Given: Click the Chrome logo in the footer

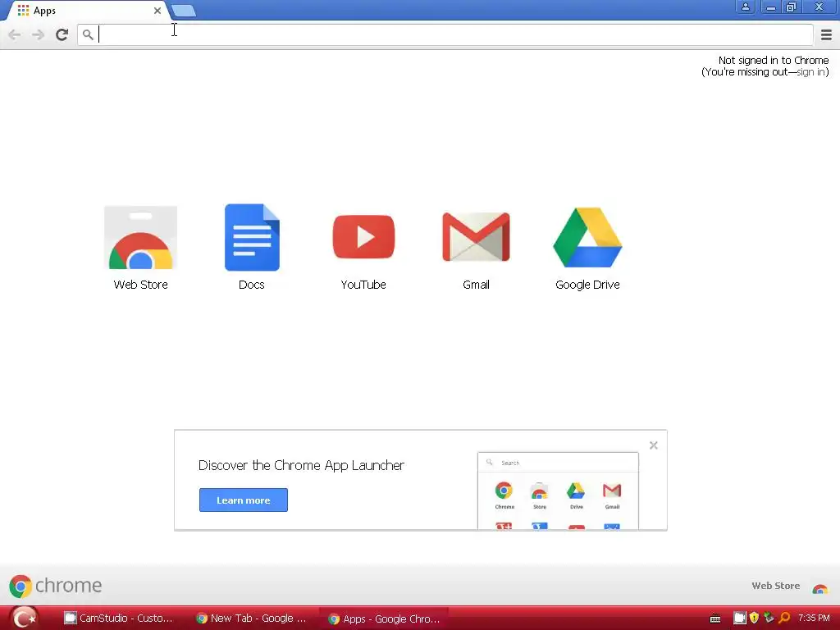Looking at the screenshot, I should click(x=55, y=586).
